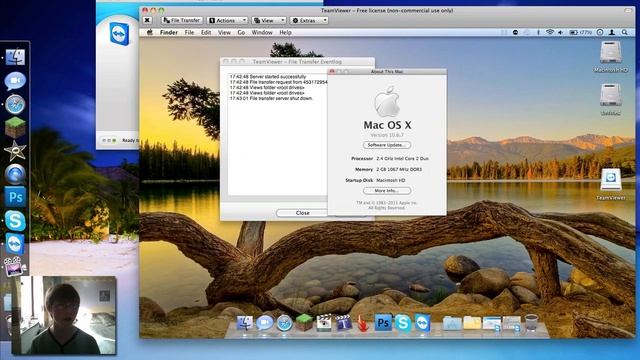Viewport: 640px width, 360px height.
Task: Open iMovie star icon in left dock
Action: [15, 151]
